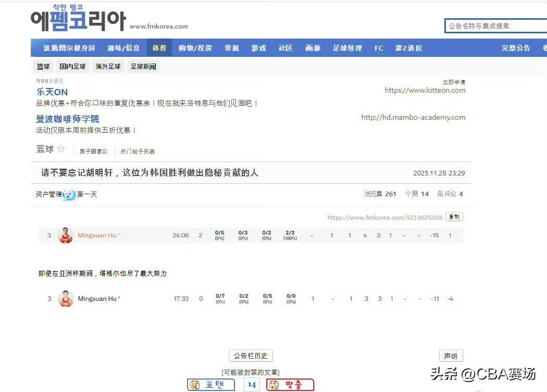The height and width of the screenshot is (392, 547).
Task: Open the 足球新闻 section
Action: (143, 66)
